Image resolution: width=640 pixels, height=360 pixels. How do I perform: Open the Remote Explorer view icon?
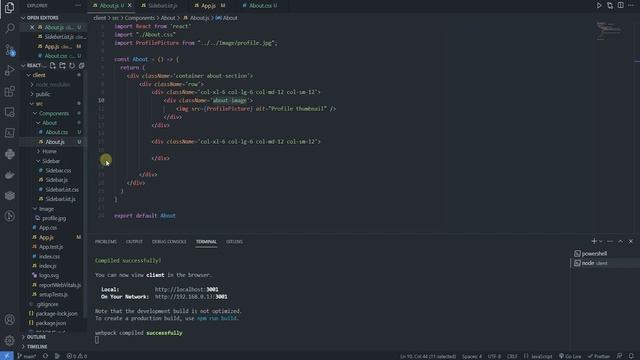pos(9,112)
